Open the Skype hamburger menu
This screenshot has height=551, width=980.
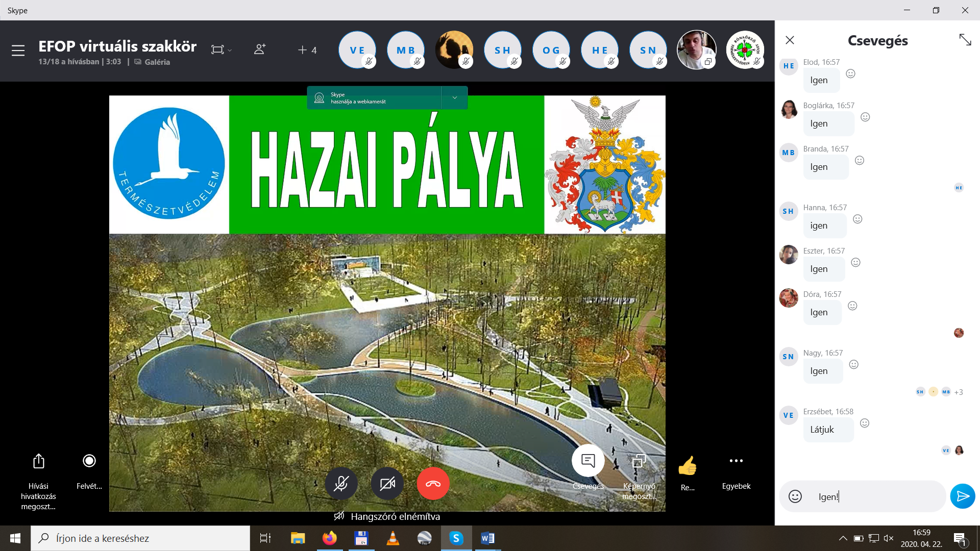point(18,51)
